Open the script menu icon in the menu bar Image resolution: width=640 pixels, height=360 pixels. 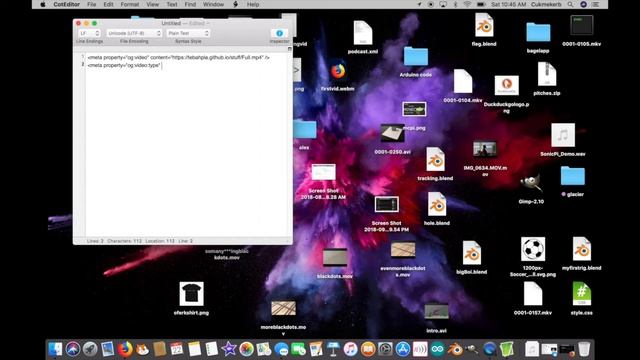pyautogui.click(x=236, y=4)
